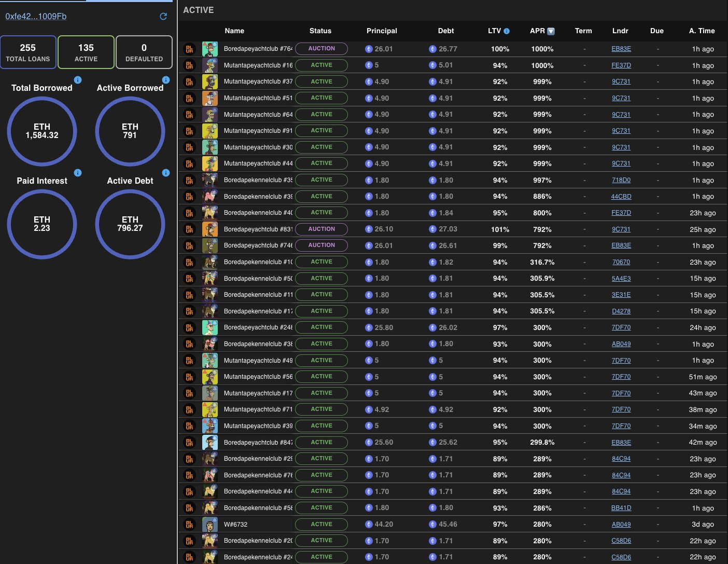
Task: Click Blur icon in Mutantapeyachtclub #16 row
Action: [189, 65]
